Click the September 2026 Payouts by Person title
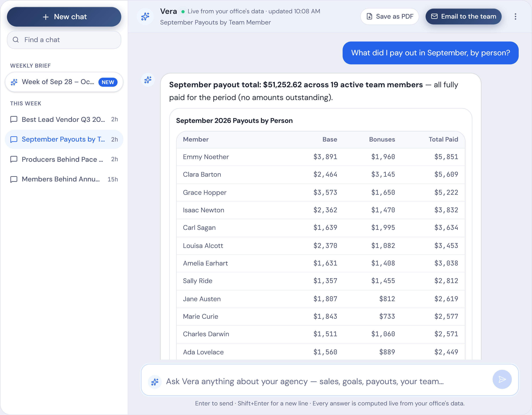Image resolution: width=532 pixels, height=415 pixels. (234, 121)
